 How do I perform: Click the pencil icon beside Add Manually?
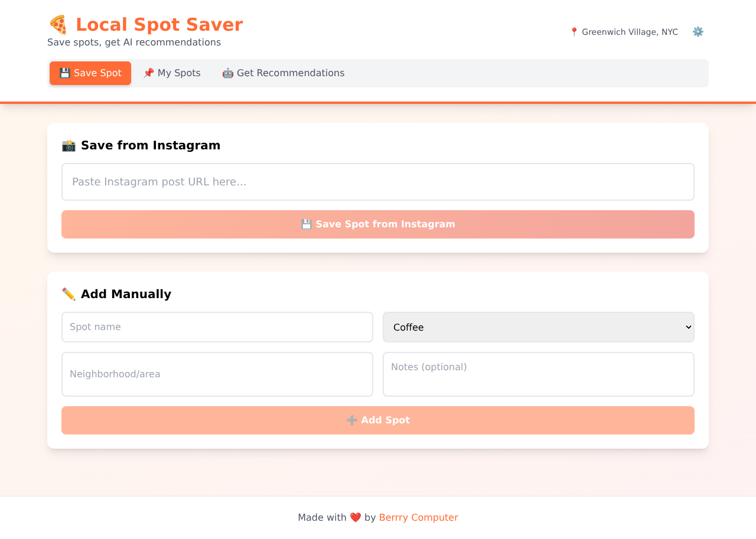tap(69, 293)
